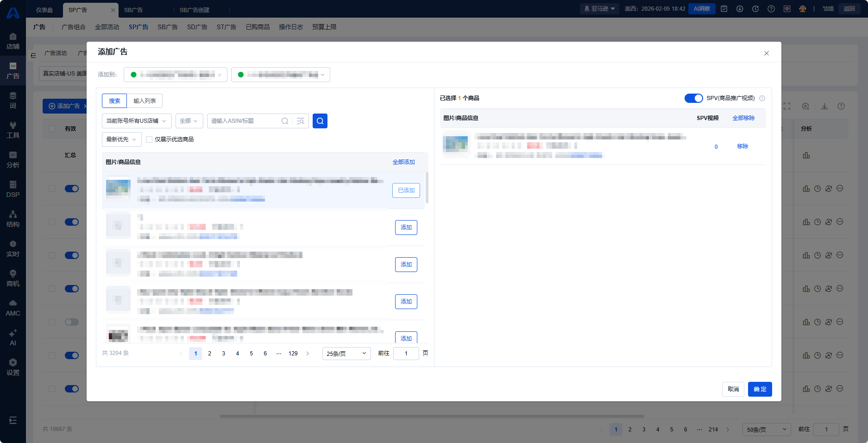Go to page 3 in product list

pos(223,354)
